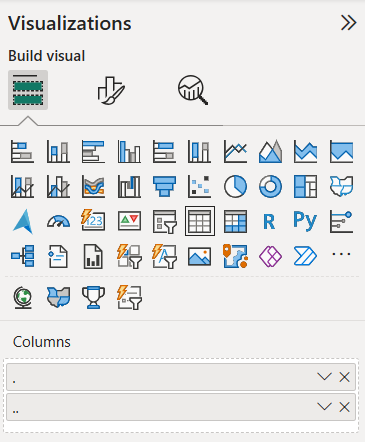Screen dimensions: 365x442
Task: Insert a Donut chart visual
Action: [270, 186]
